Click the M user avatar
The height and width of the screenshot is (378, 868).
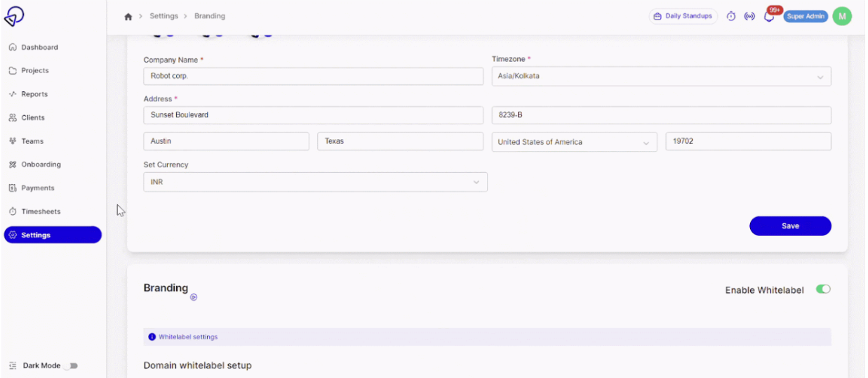point(842,16)
